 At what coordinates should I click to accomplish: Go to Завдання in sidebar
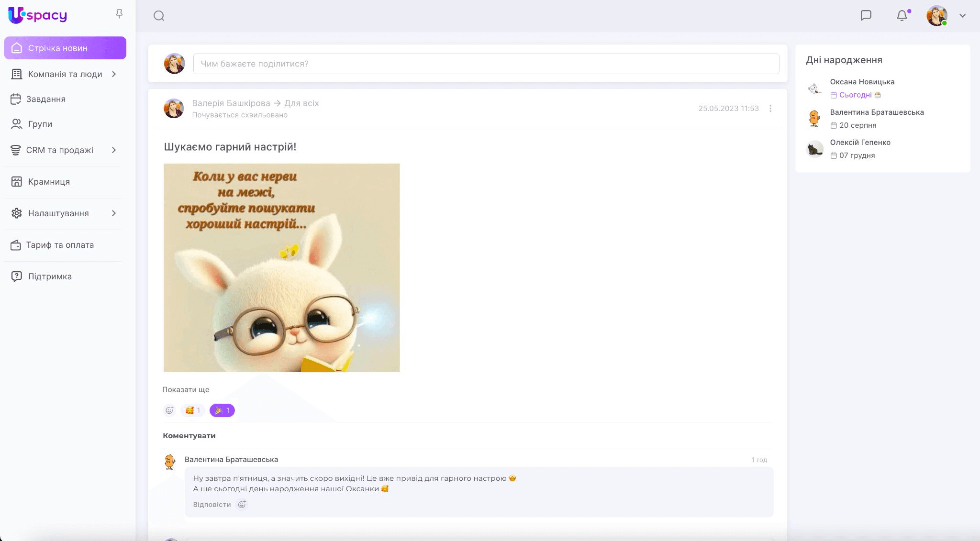pyautogui.click(x=46, y=99)
